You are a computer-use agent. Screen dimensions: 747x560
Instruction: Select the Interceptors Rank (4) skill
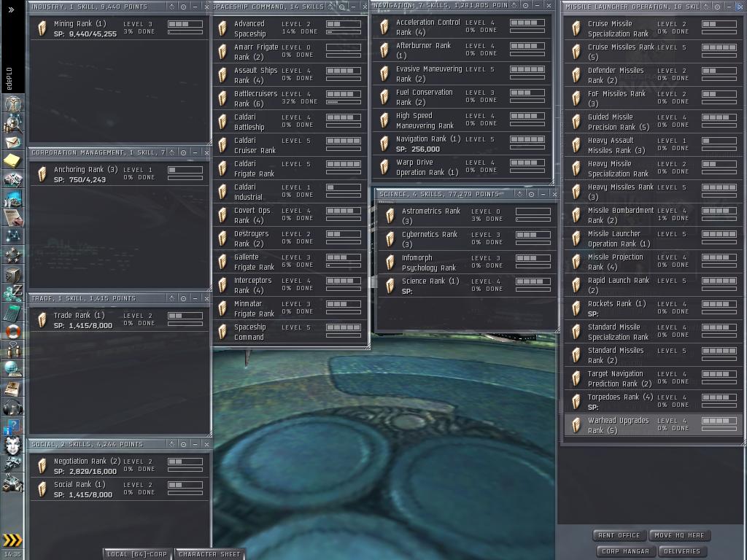click(290, 285)
